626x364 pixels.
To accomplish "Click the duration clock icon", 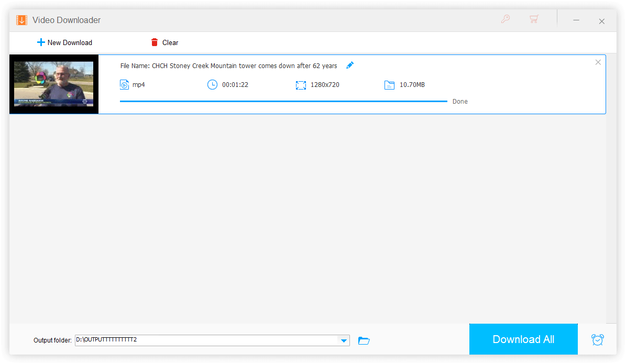I will (212, 85).
